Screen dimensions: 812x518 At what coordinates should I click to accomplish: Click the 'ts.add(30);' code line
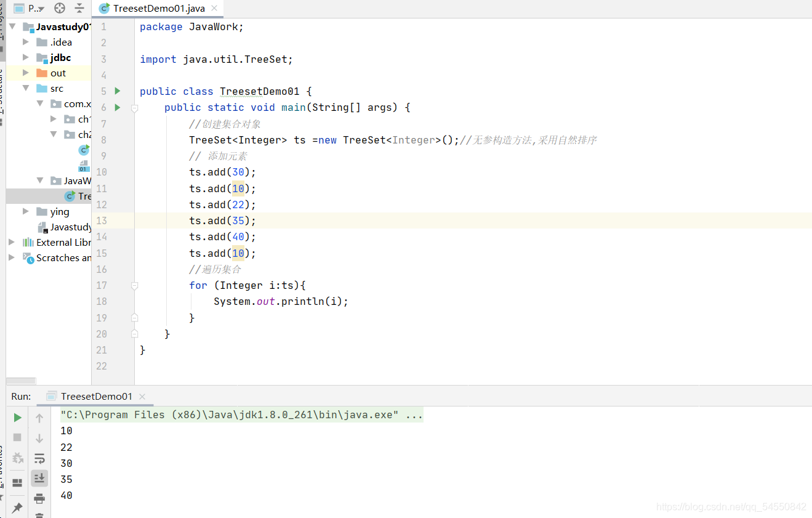click(x=222, y=172)
